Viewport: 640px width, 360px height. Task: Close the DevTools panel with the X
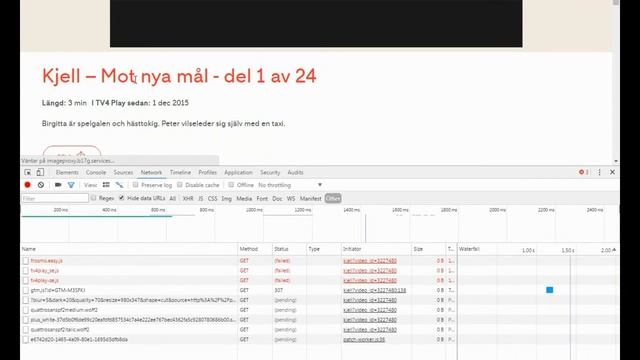[x=612, y=172]
